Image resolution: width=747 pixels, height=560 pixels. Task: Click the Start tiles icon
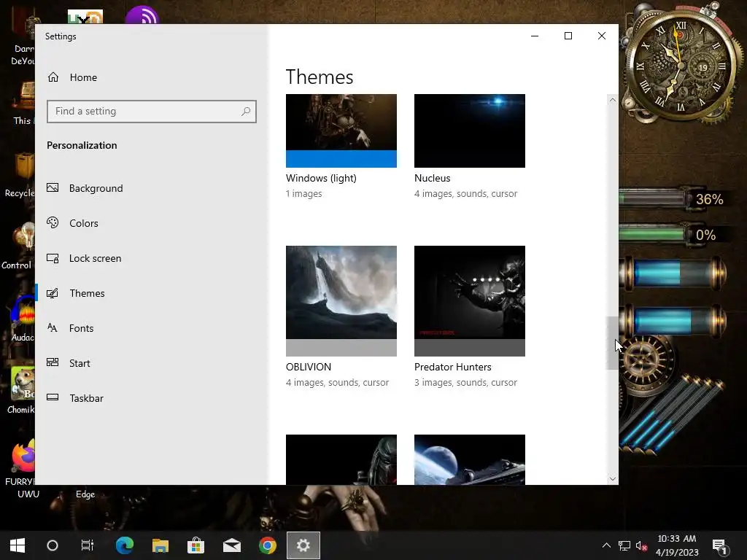pyautogui.click(x=53, y=362)
